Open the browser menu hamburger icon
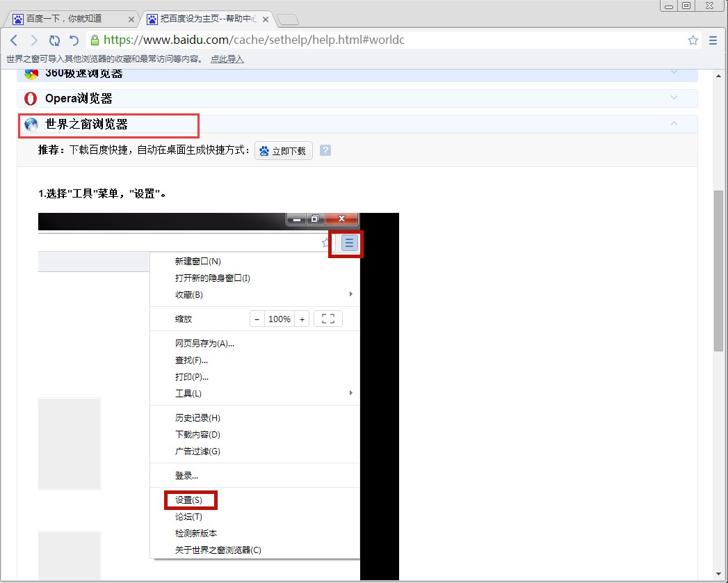The image size is (728, 583). (x=713, y=40)
